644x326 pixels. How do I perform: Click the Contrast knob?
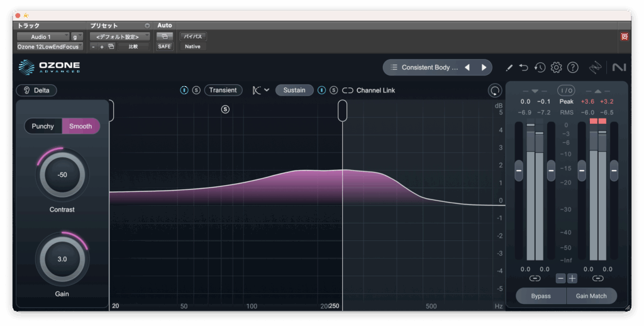tap(62, 175)
